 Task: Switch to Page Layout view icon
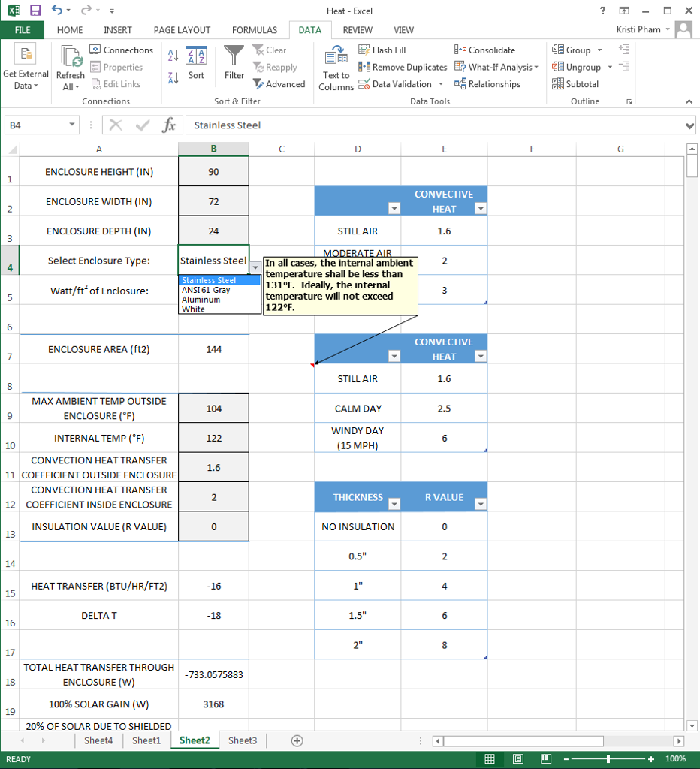(517, 759)
